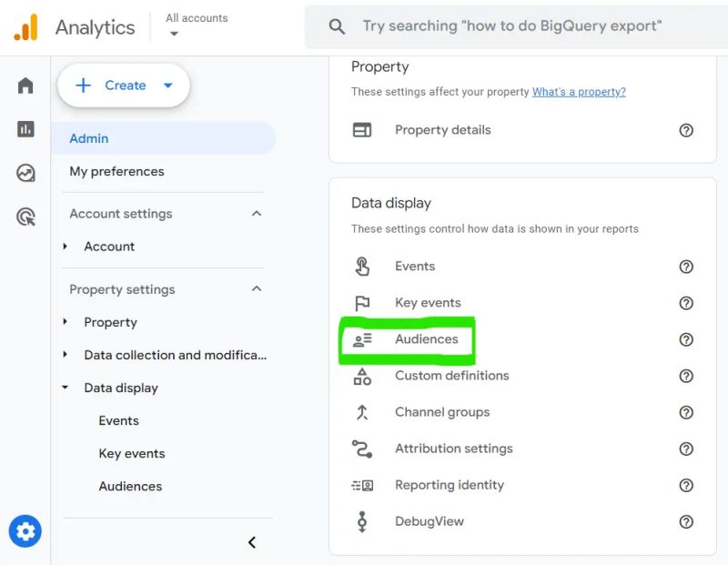Select the DebugView icon
The height and width of the screenshot is (565, 728).
pos(362,521)
